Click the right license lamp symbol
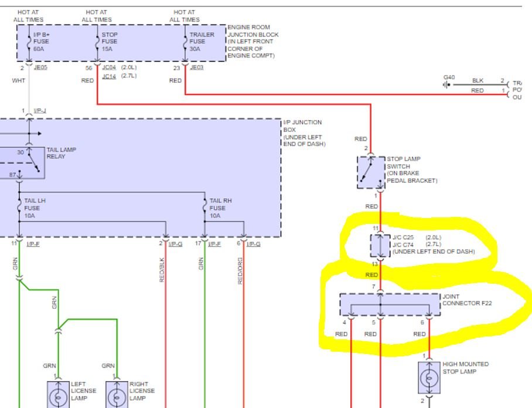Viewport: 532px width, 408px height. coord(117,394)
